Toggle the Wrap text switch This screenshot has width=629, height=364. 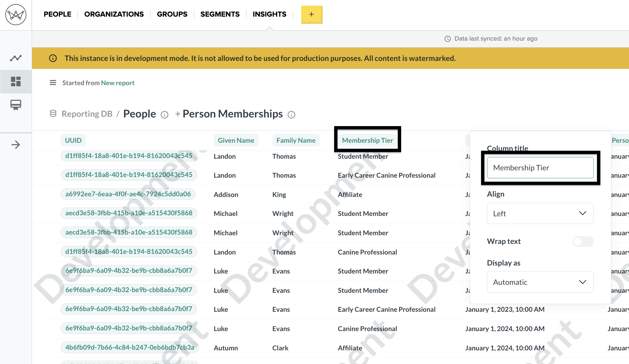pyautogui.click(x=583, y=242)
